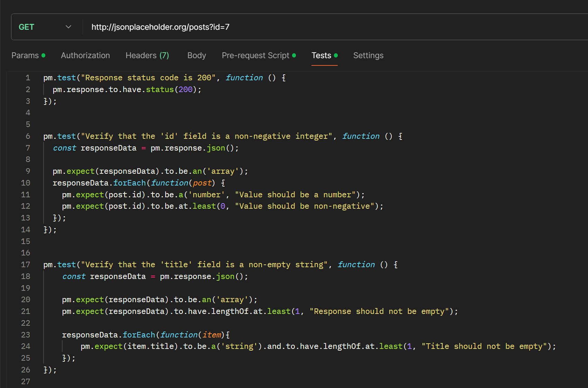
Task: Click line number 26 in the gutter
Action: click(x=25, y=370)
